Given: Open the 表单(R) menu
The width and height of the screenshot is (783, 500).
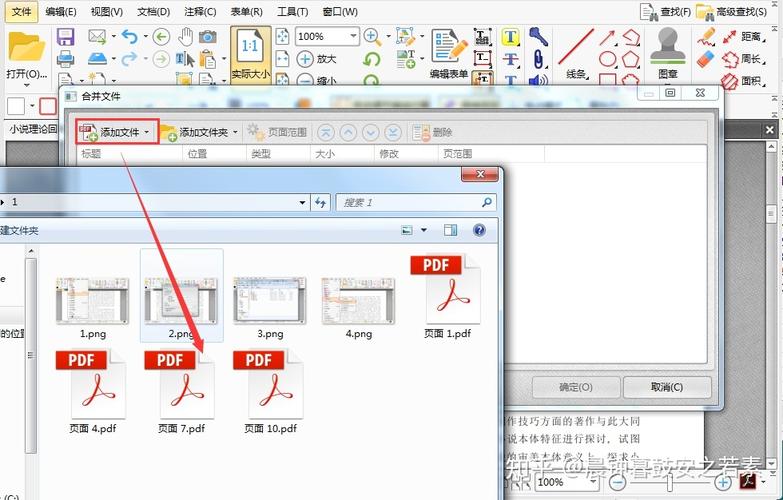Looking at the screenshot, I should [x=246, y=11].
